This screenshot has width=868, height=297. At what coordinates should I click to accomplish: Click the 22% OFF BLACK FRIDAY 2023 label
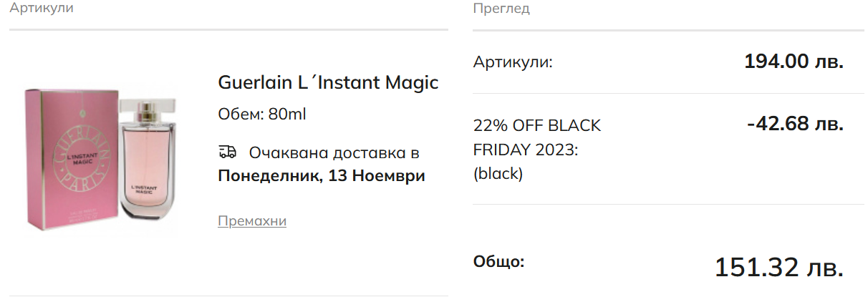[x=536, y=137]
